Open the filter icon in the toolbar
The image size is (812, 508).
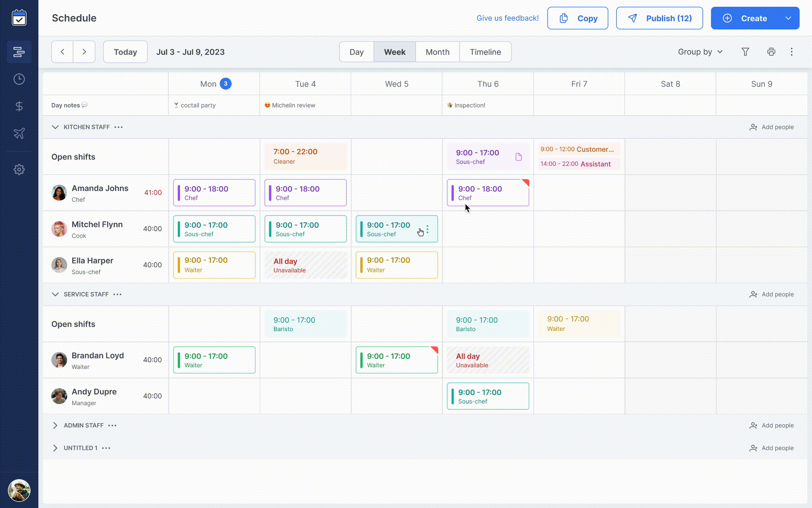[745, 52]
